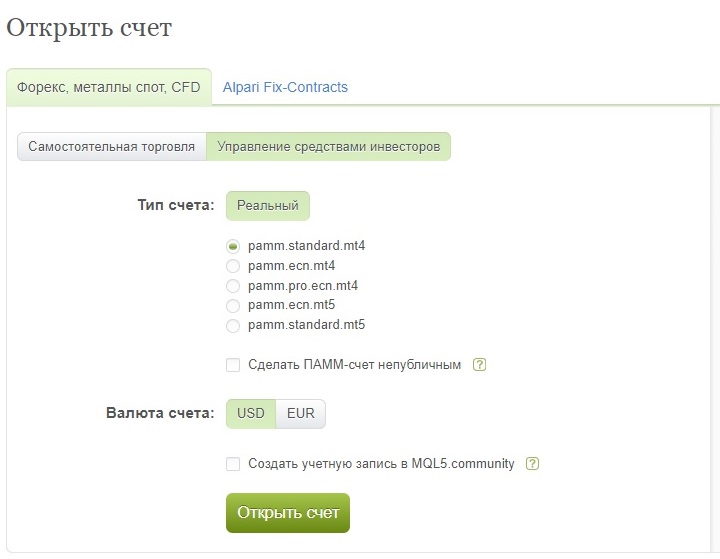Switch to 'Управление средствами инвесторов' mode
The height and width of the screenshot is (559, 720).
(x=328, y=147)
